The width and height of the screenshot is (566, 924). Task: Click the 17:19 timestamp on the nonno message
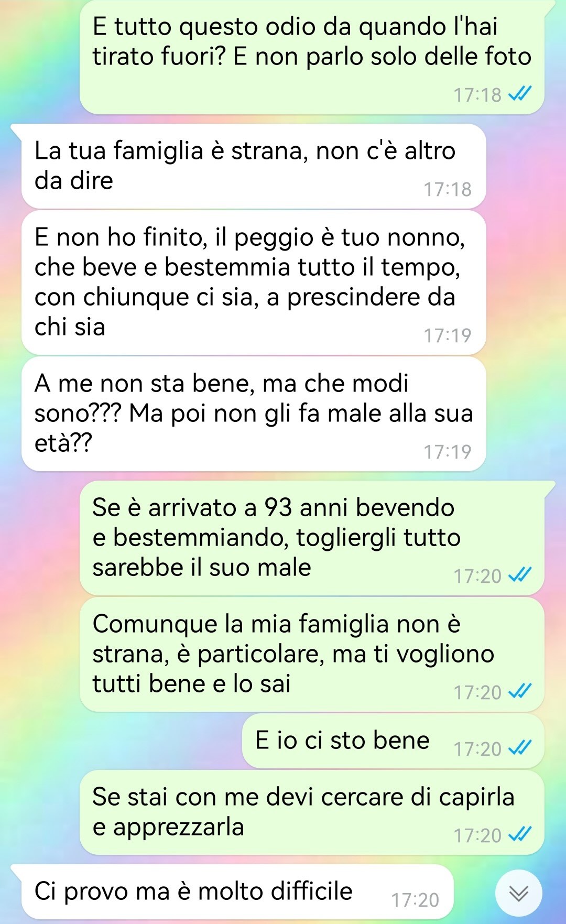pos(448,335)
